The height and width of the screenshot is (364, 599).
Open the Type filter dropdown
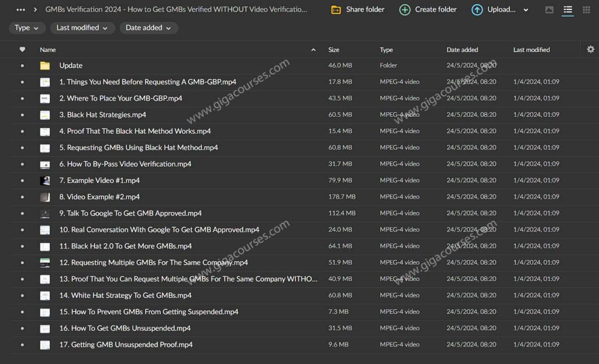(x=27, y=27)
